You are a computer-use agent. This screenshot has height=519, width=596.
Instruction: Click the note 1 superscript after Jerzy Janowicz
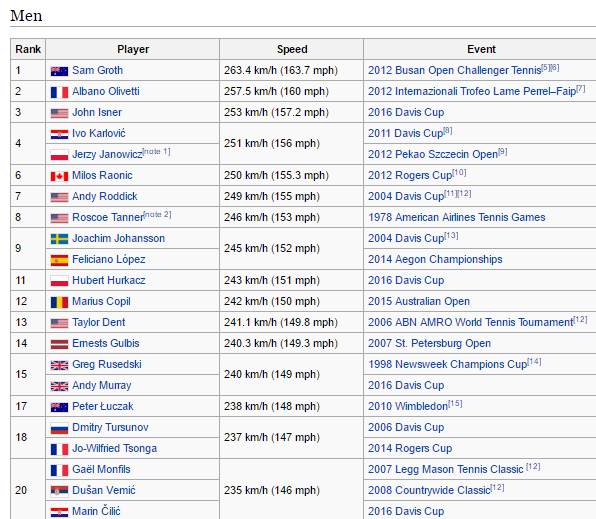pos(156,151)
